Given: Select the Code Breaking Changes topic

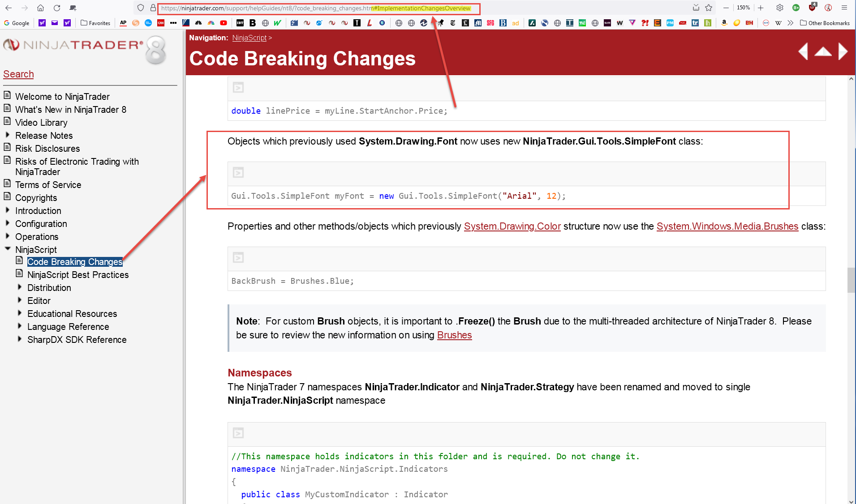Looking at the screenshot, I should point(75,262).
